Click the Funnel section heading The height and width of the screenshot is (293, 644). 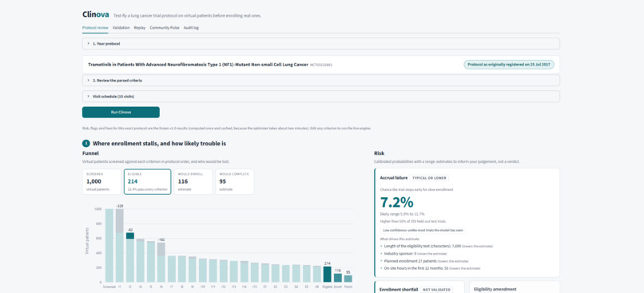[x=89, y=153]
